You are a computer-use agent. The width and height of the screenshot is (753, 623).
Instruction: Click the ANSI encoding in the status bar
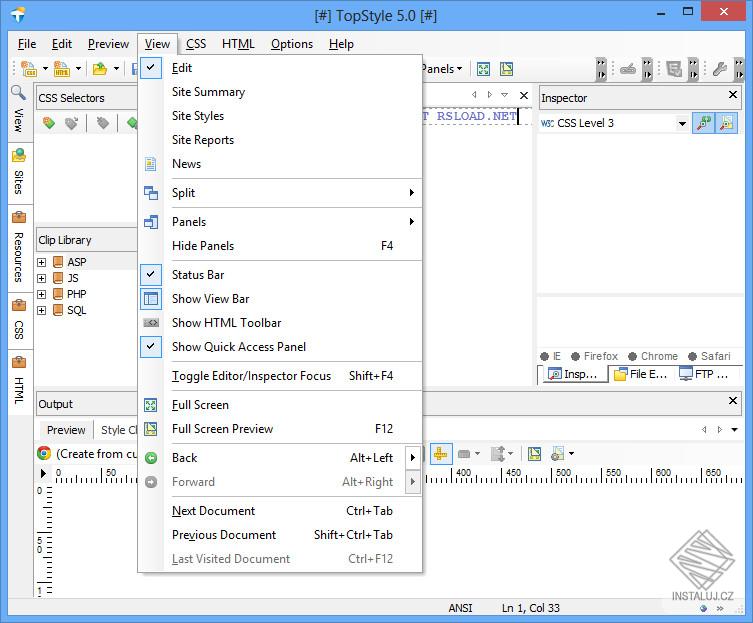pyautogui.click(x=461, y=608)
